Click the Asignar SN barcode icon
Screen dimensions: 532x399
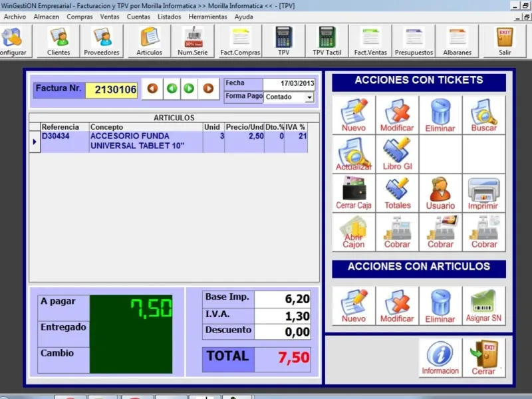pos(484,306)
